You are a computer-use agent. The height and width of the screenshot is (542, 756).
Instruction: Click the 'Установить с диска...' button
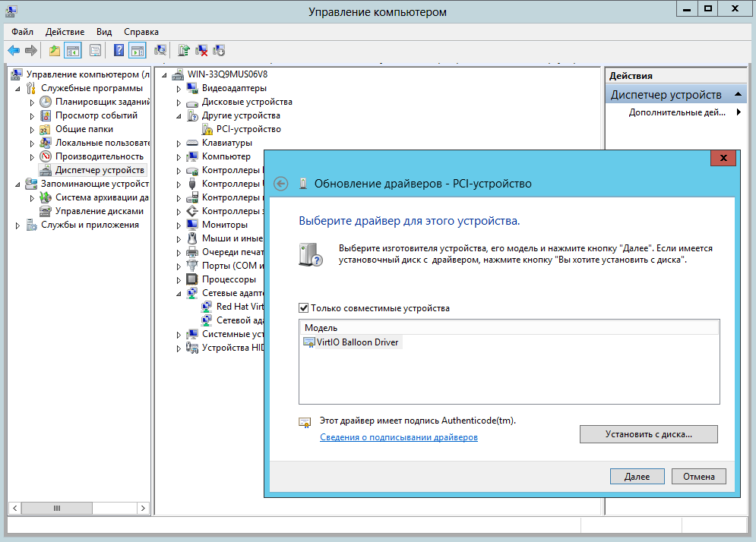click(648, 434)
